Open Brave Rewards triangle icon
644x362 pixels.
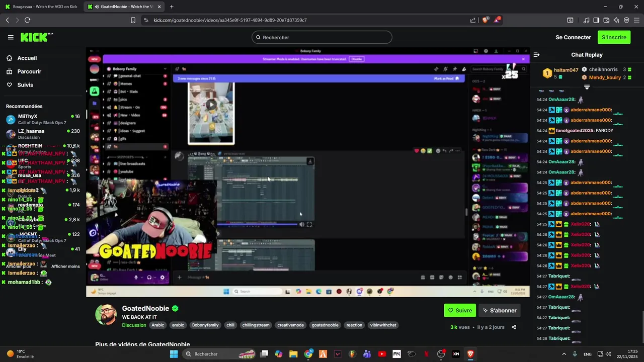coord(497,20)
